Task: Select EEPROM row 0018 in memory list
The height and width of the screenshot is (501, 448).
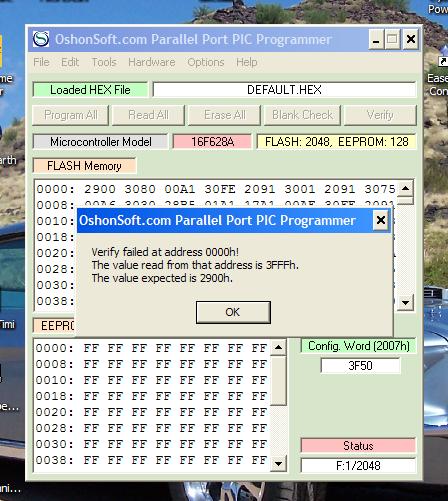Action: 152,396
